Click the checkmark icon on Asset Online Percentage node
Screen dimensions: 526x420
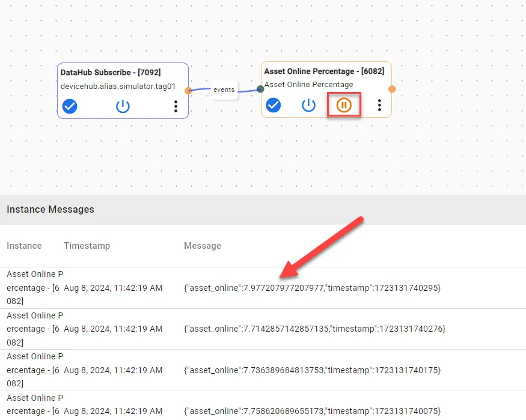coord(274,105)
